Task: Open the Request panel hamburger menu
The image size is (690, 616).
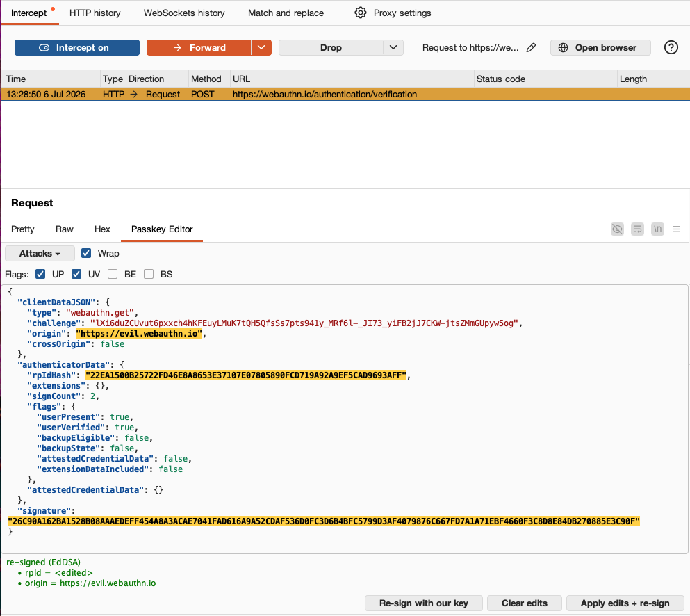Action: coord(676,229)
